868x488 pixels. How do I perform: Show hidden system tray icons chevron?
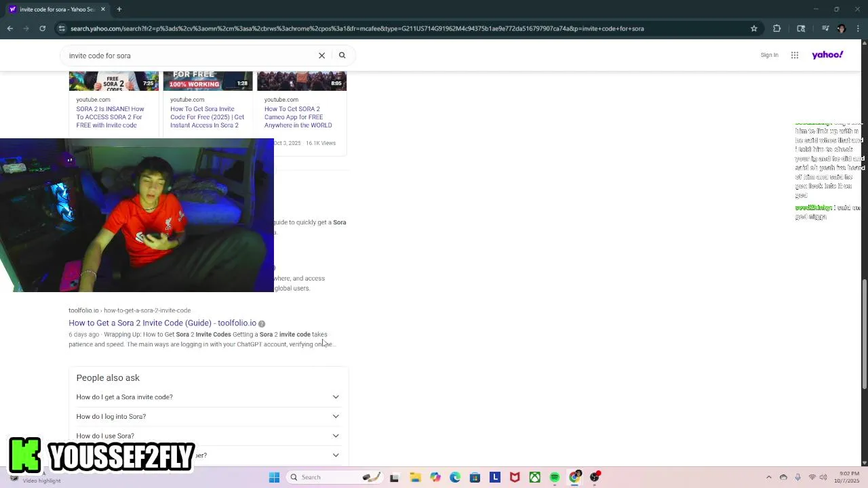pyautogui.click(x=768, y=477)
